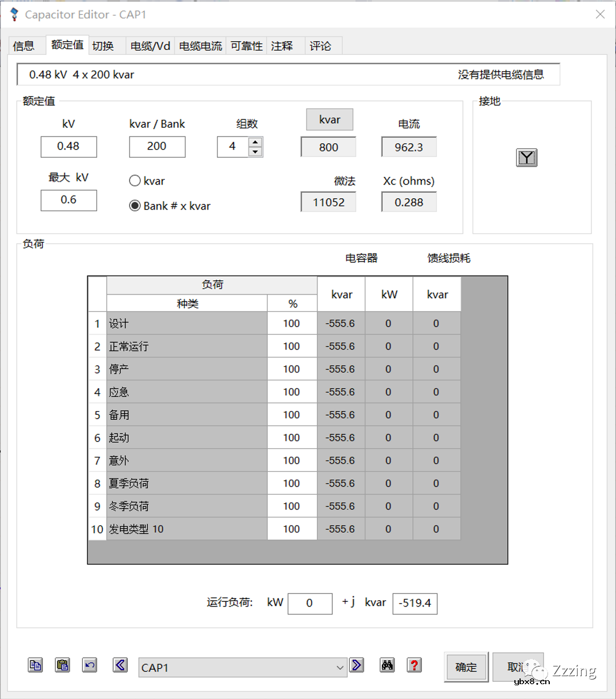Screen dimensions: 616x699
Task: Click the 确定 button to confirm
Action: 466,666
